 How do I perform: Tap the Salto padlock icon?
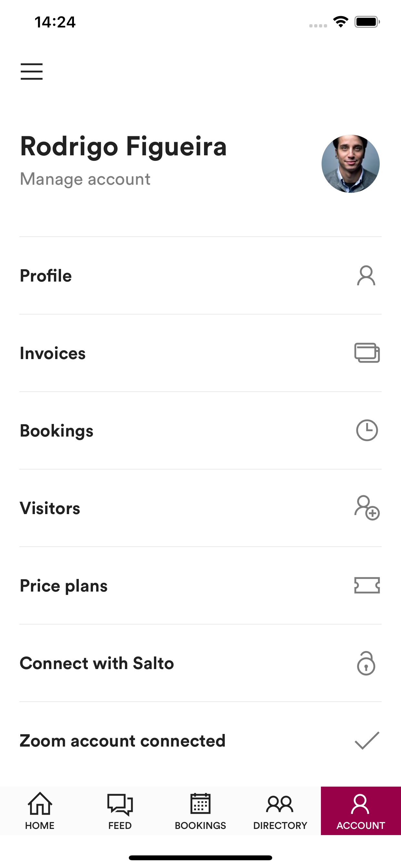[366, 663]
